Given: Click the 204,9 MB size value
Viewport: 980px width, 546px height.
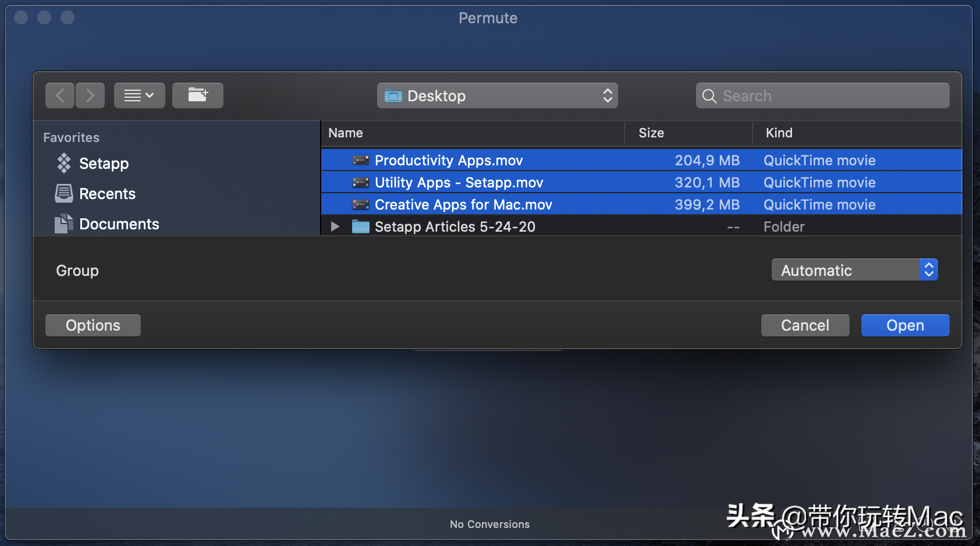Looking at the screenshot, I should (x=707, y=160).
